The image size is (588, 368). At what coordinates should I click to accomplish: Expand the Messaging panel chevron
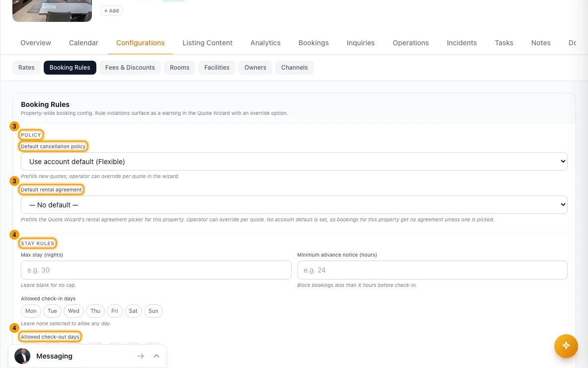pos(156,356)
